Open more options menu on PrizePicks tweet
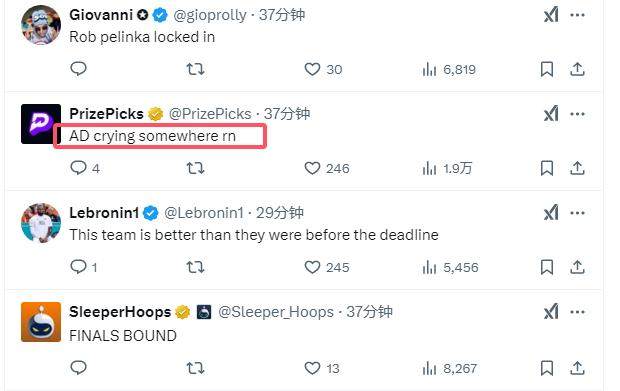Screen dimensions: 620x391 click(577, 114)
